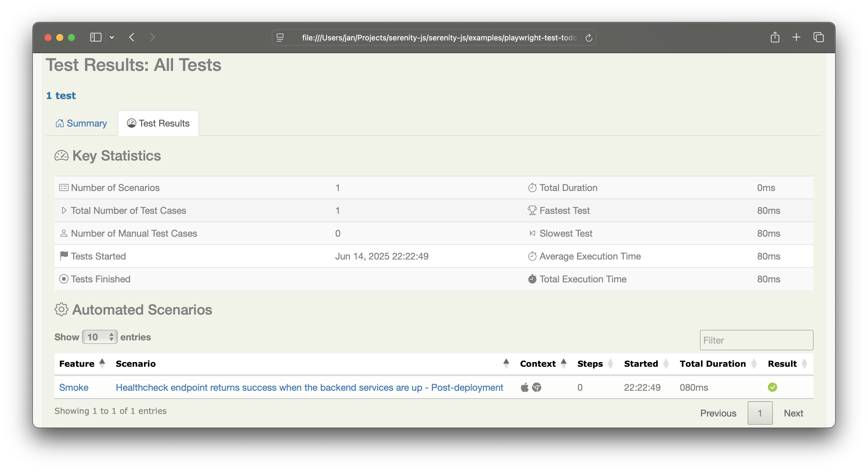Toggle the Safari sidebar icon
Image resolution: width=868 pixels, height=471 pixels.
click(x=96, y=37)
